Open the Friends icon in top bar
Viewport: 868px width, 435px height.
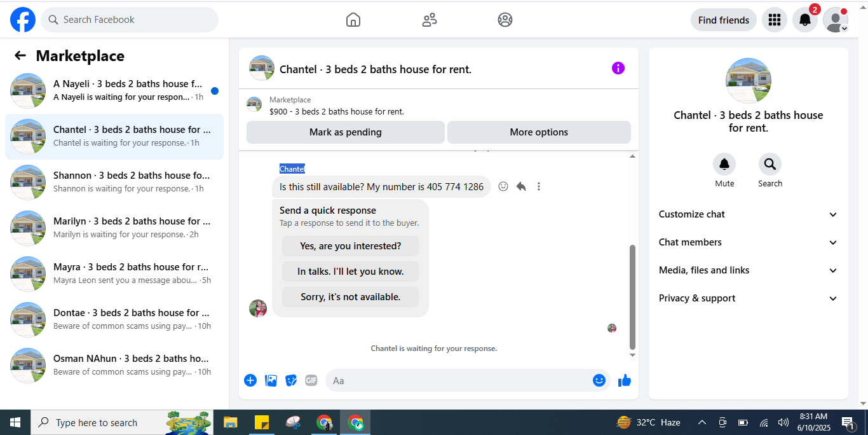point(430,20)
